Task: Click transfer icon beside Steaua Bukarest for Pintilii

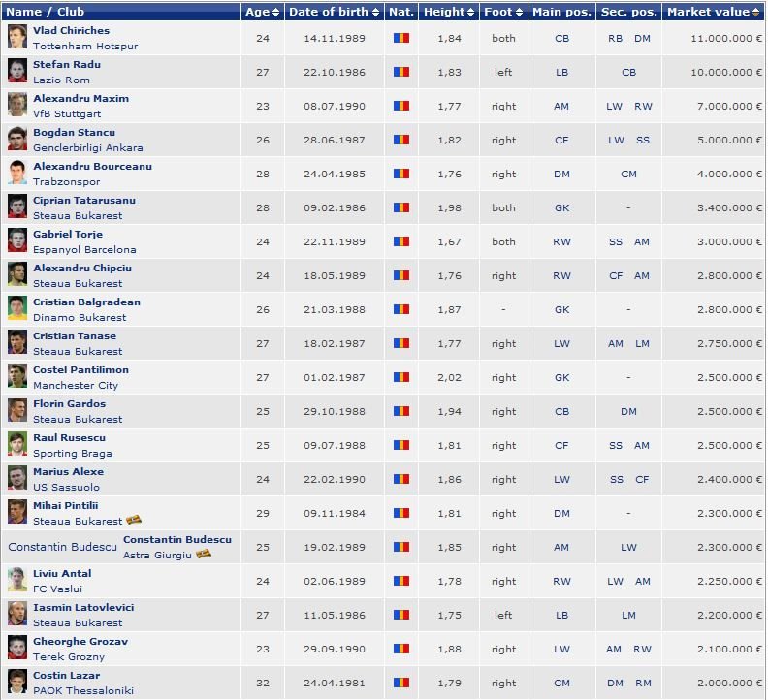Action: [x=134, y=520]
